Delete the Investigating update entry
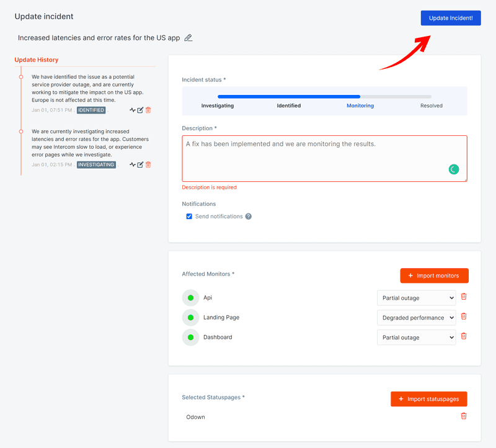 click(148, 164)
